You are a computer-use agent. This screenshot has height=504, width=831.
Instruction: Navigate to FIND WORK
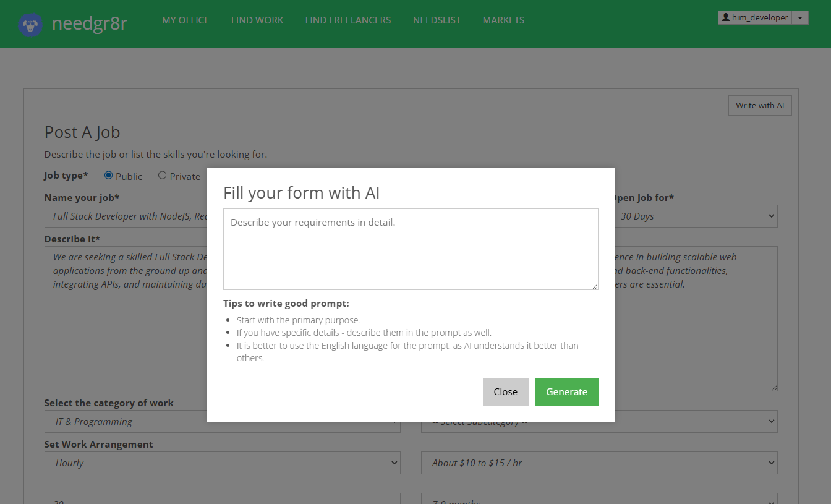click(x=257, y=20)
